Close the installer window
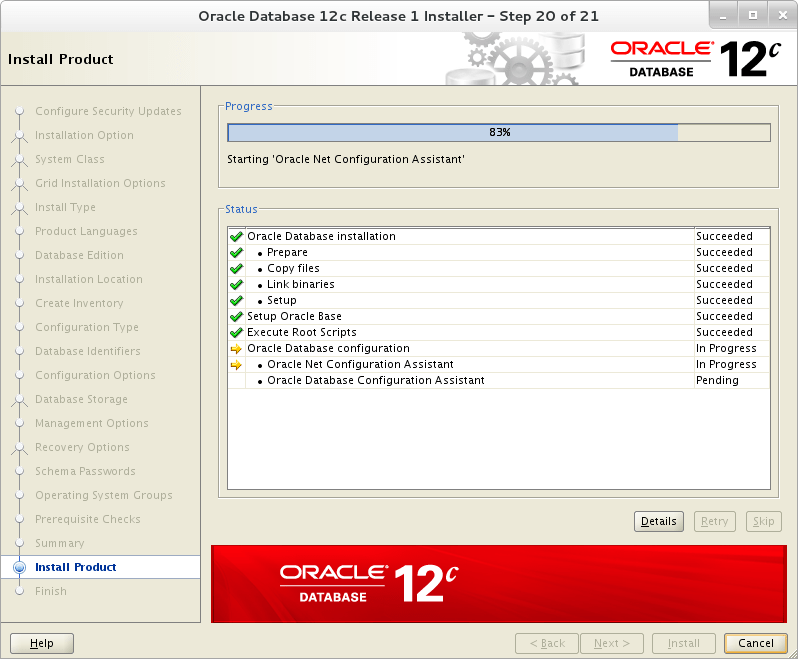Viewport: 798px width, 659px height. tap(783, 16)
